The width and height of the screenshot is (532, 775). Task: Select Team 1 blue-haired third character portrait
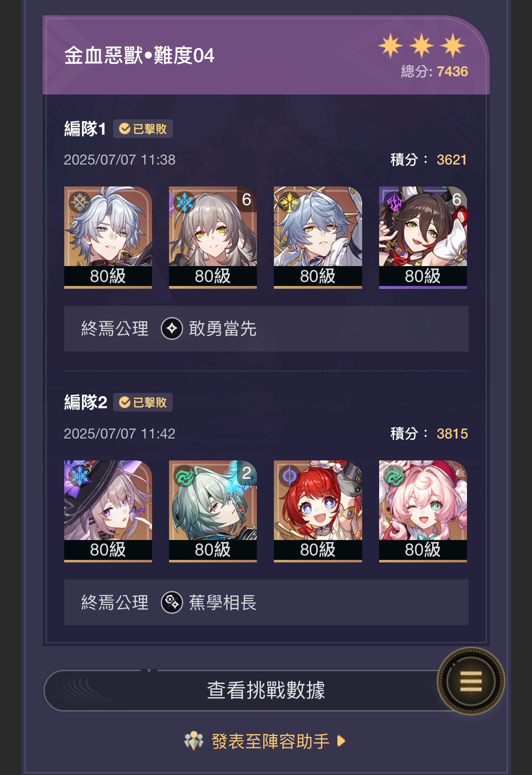(318, 237)
